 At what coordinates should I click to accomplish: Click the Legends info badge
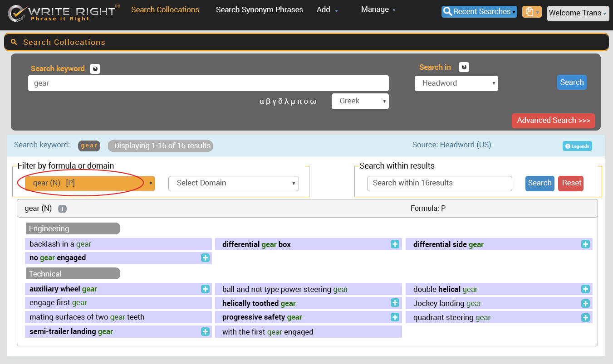coord(577,146)
